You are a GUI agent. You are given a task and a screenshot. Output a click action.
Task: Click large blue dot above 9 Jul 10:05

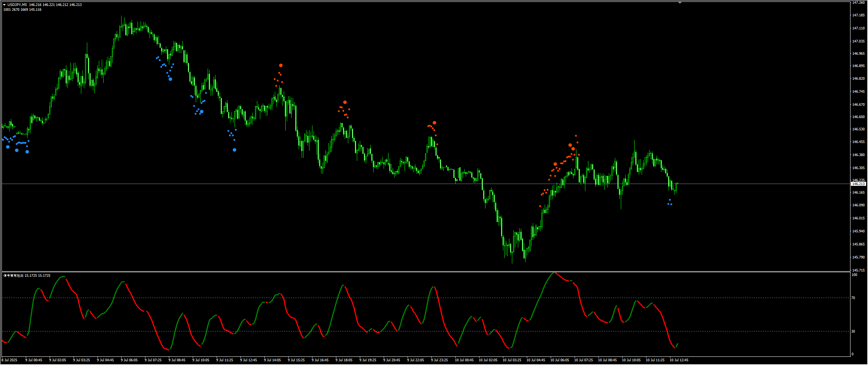[x=202, y=112]
